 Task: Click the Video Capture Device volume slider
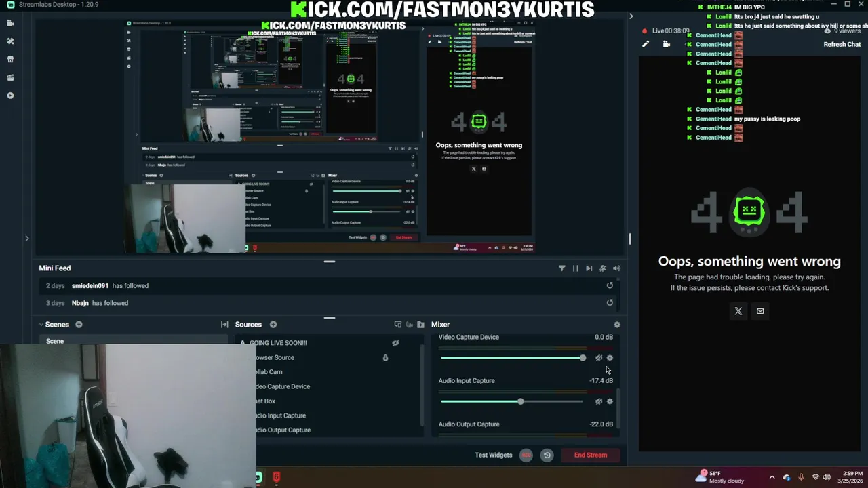point(513,358)
